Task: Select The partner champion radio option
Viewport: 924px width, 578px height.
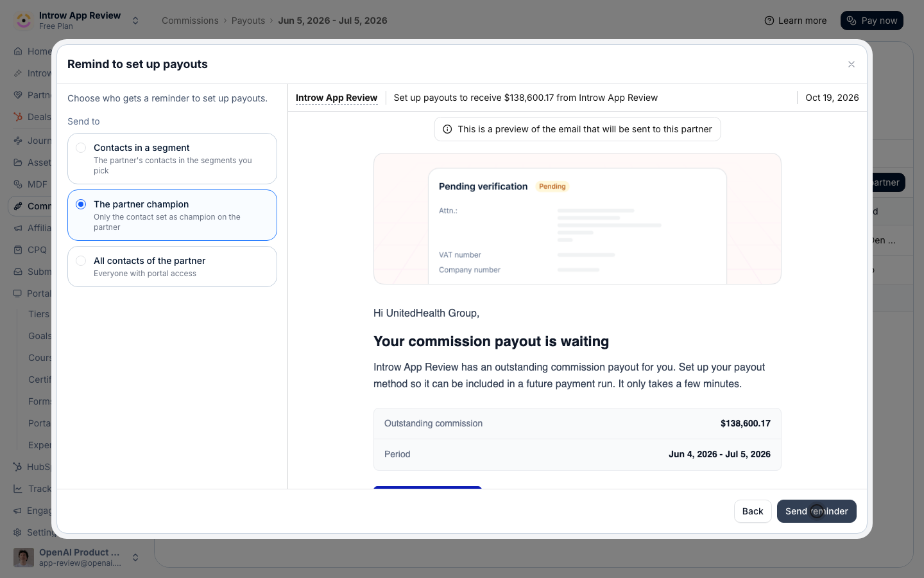Action: point(172,215)
